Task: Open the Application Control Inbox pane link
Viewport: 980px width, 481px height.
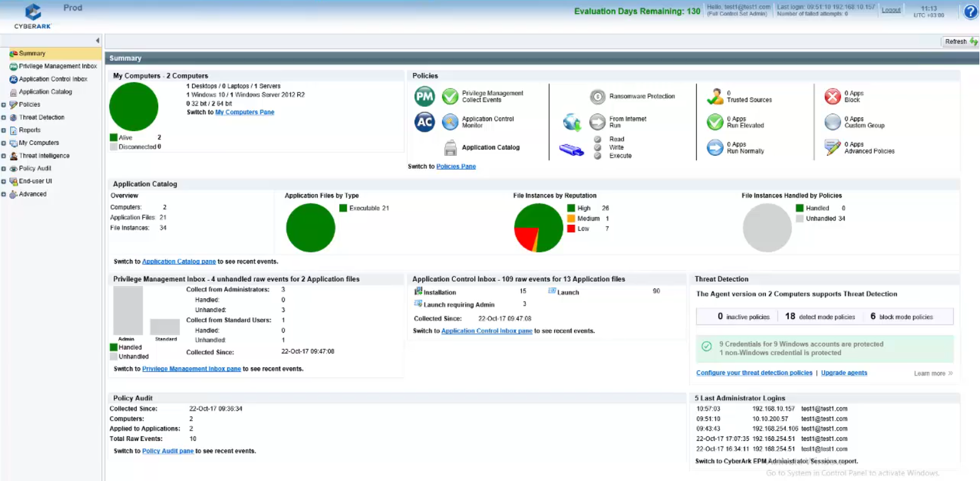Action: click(487, 331)
